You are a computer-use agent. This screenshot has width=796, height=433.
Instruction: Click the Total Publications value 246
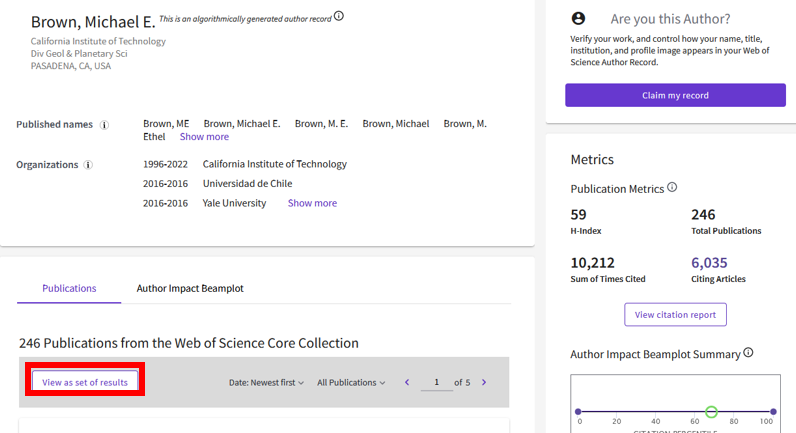click(x=703, y=215)
